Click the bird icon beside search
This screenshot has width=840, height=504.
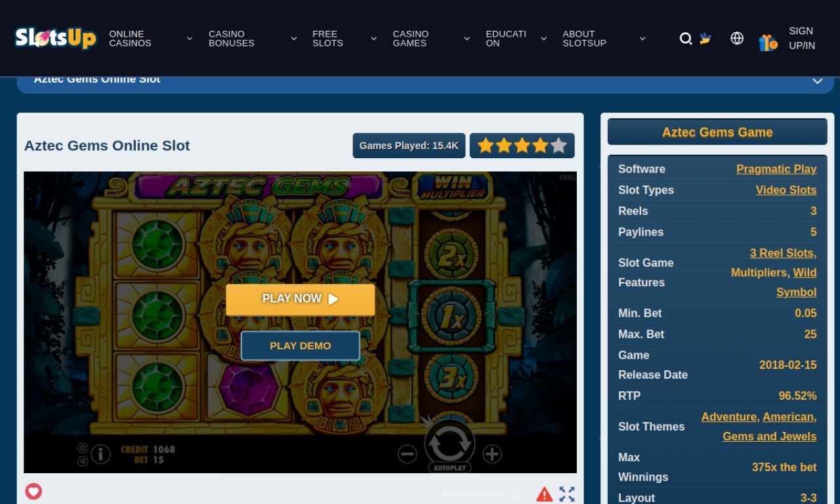coord(705,38)
